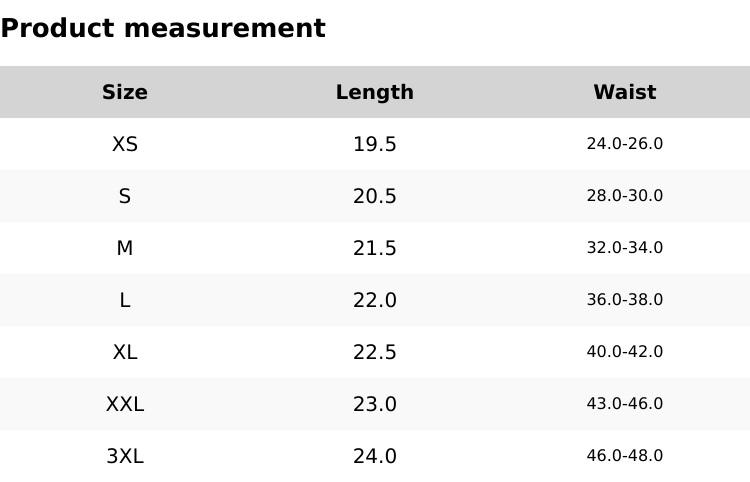750x482 pixels.
Task: Click the Length column header
Action: (x=375, y=92)
